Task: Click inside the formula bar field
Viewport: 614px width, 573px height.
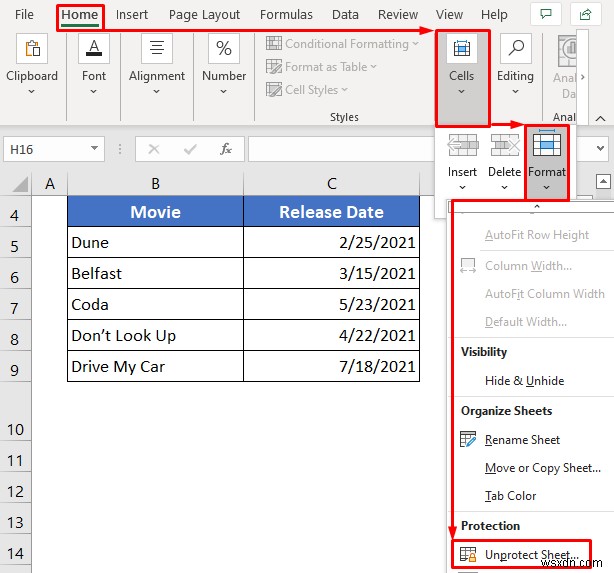Action: [x=341, y=149]
